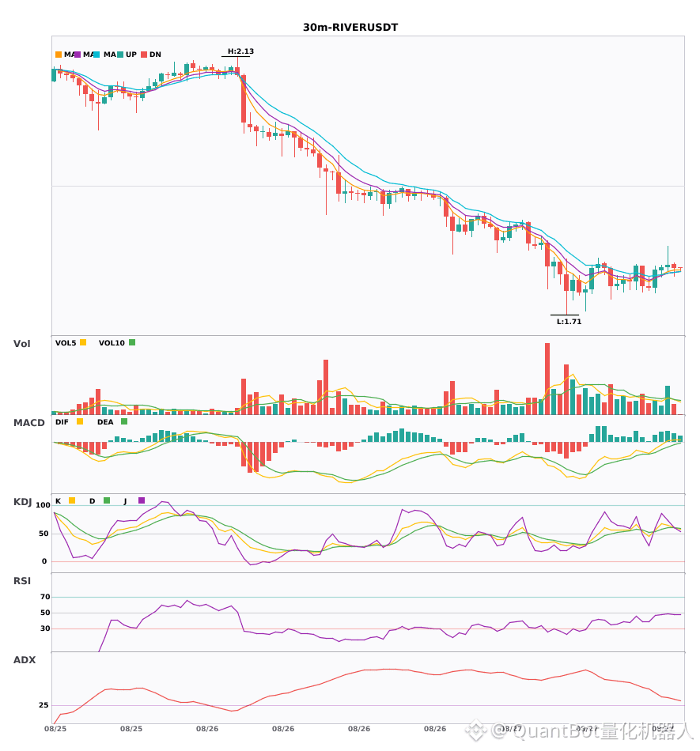Click the teal UP legend swatch

tap(120, 55)
